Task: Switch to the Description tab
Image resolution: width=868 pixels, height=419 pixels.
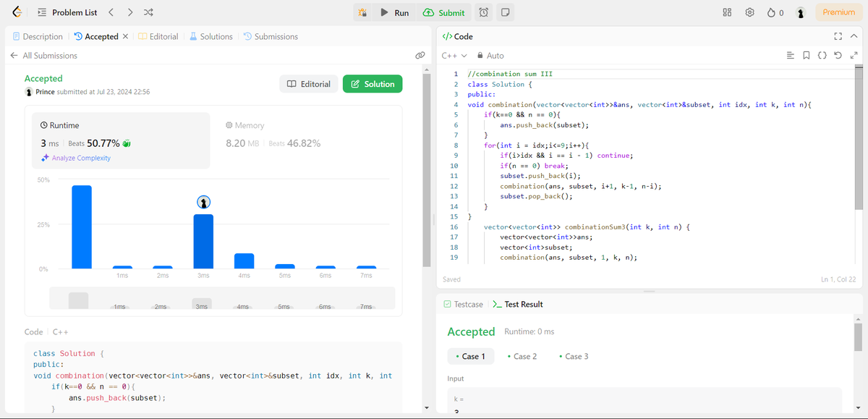Action: point(38,36)
